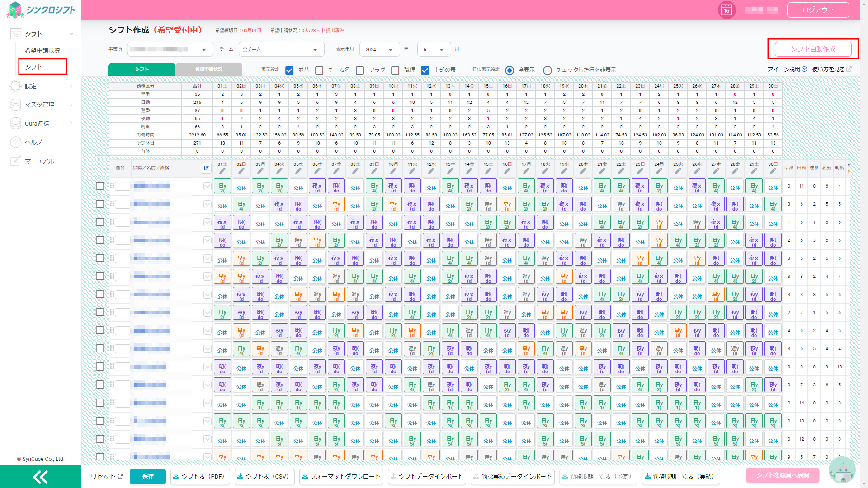
Task: Expand the マスタ管理 sidebar chevron
Action: click(71, 104)
